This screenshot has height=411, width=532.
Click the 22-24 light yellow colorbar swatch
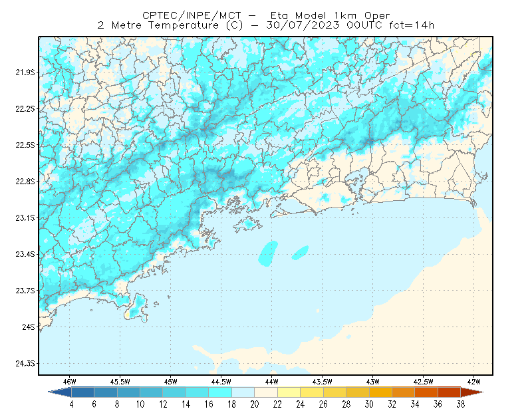pos(289,392)
